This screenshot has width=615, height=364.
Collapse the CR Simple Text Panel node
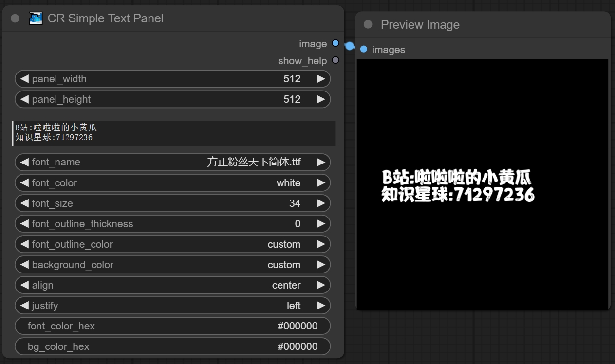[15, 18]
